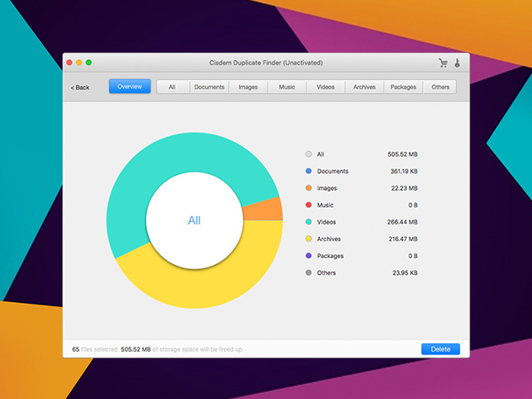The image size is (532, 399).
Task: Open the Images tab
Action: tap(248, 87)
